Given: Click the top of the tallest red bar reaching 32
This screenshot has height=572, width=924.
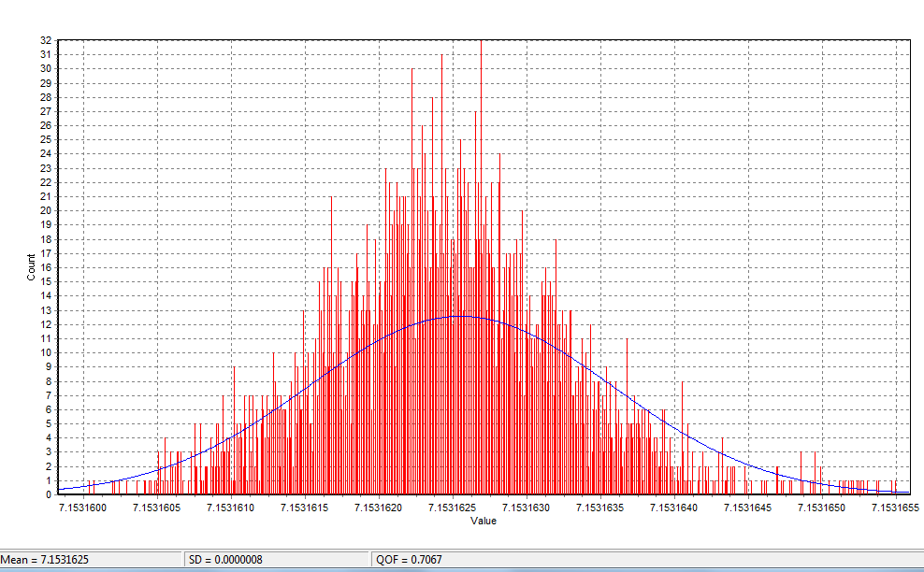Looking at the screenshot, I should tap(481, 41).
